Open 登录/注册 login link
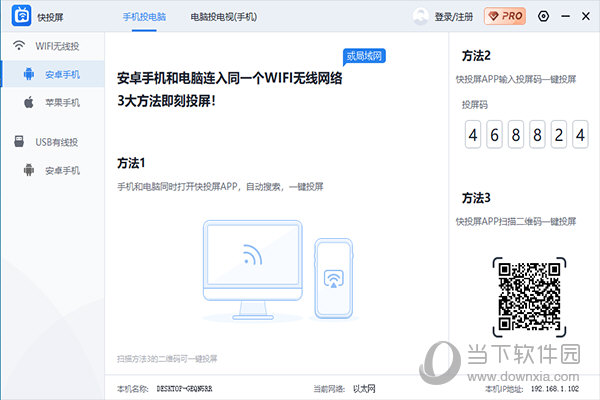The width and height of the screenshot is (600, 400). [x=454, y=17]
